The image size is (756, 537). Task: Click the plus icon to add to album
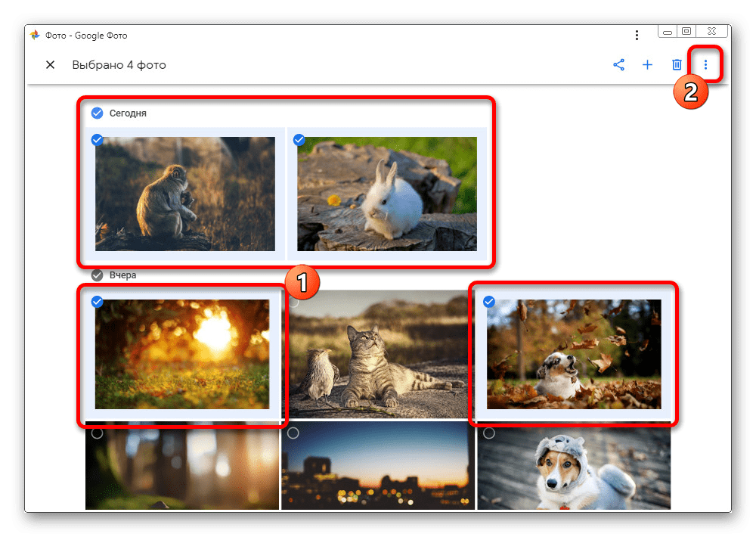647,65
